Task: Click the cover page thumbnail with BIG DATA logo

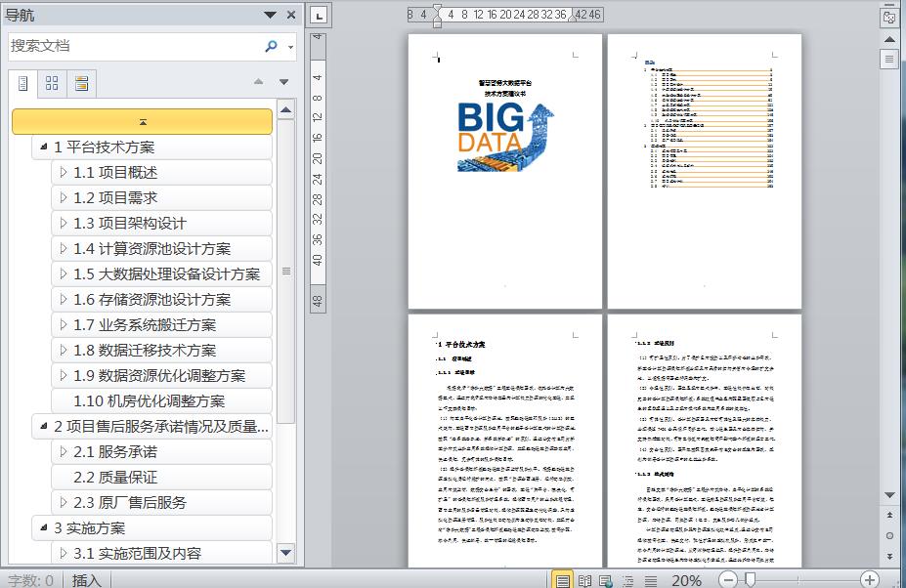Action: [x=505, y=171]
